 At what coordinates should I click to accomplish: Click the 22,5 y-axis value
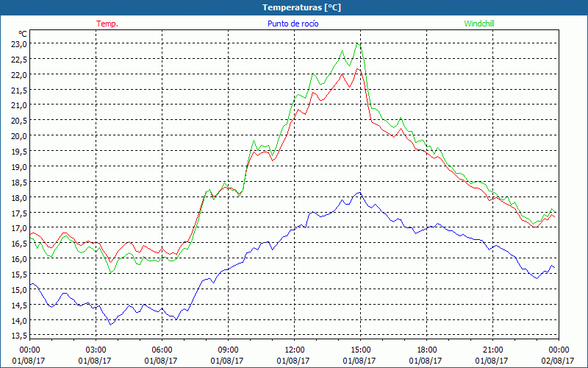[20, 59]
